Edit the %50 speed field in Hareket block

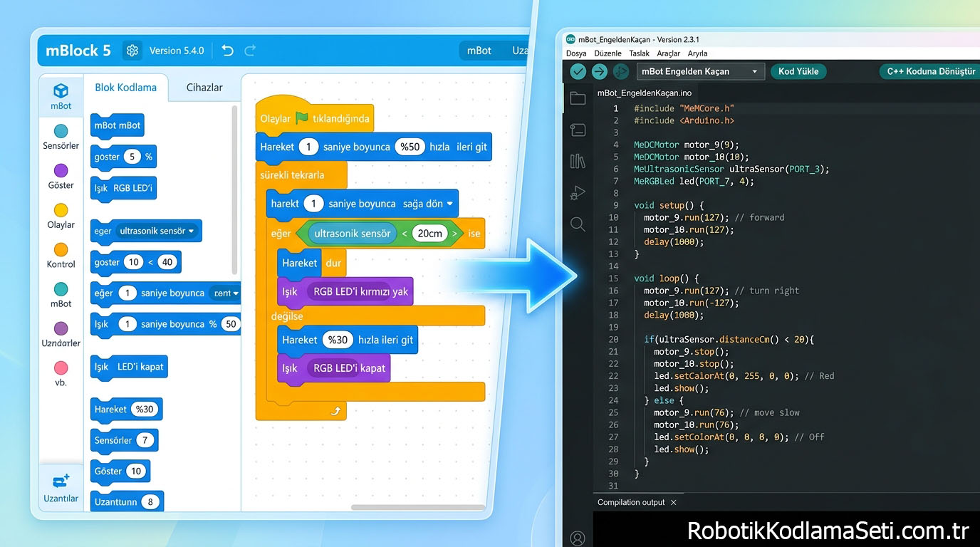click(x=410, y=147)
